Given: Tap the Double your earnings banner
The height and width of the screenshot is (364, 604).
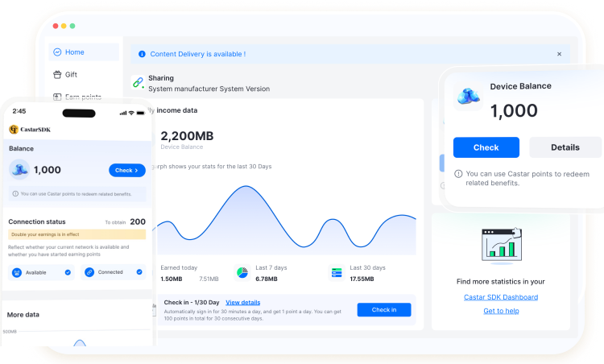Looking at the screenshot, I should coord(77,234).
